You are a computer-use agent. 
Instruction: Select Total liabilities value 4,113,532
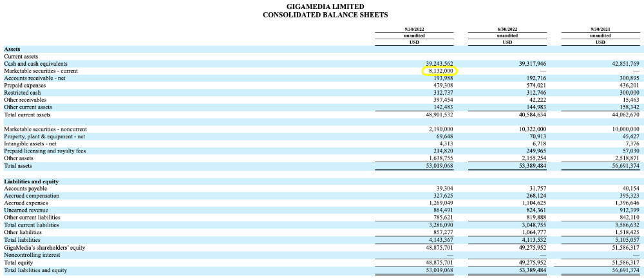click(531, 240)
